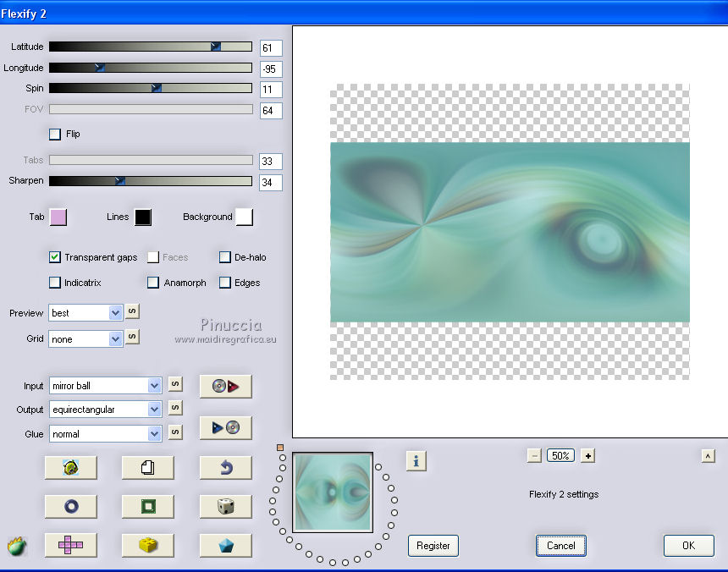Click the Cancel button
728x572 pixels.
coord(561,546)
